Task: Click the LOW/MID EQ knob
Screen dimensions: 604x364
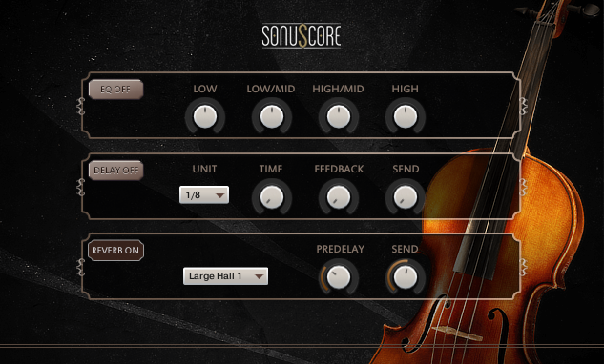Action: [x=272, y=116]
